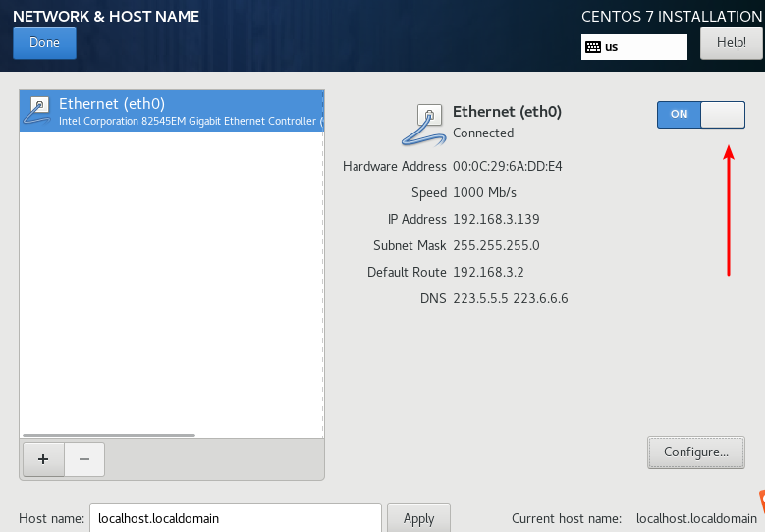Screen dimensions: 765x532
Task: Remove the selected device with minus button
Action: pyautogui.click(x=84, y=458)
